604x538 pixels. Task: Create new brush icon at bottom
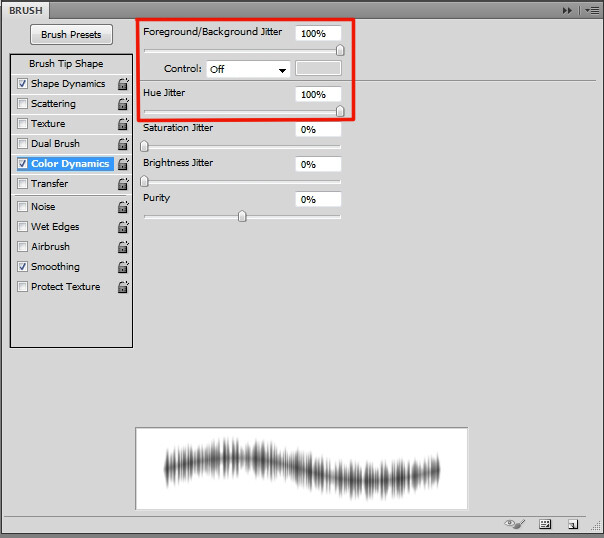573,524
